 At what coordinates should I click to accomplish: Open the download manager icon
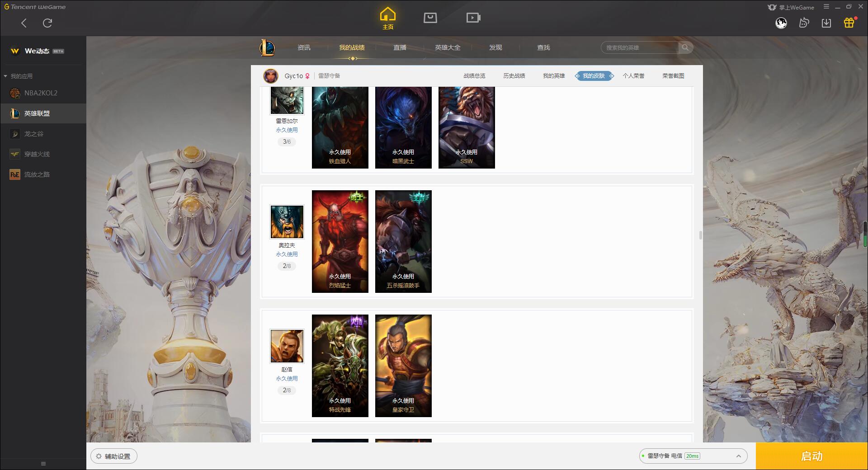coord(826,23)
